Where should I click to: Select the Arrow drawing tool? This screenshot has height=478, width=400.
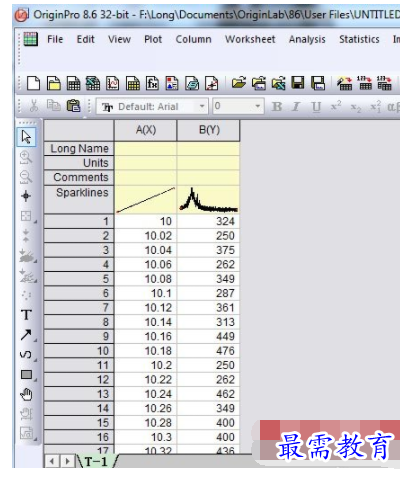pos(26,335)
